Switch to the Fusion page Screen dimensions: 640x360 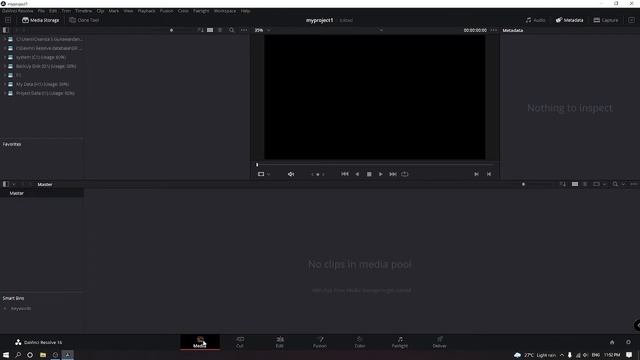(320, 342)
